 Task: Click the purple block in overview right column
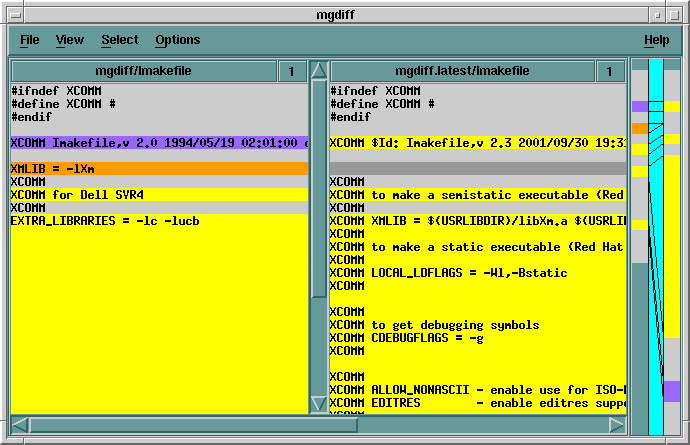[x=672, y=391]
